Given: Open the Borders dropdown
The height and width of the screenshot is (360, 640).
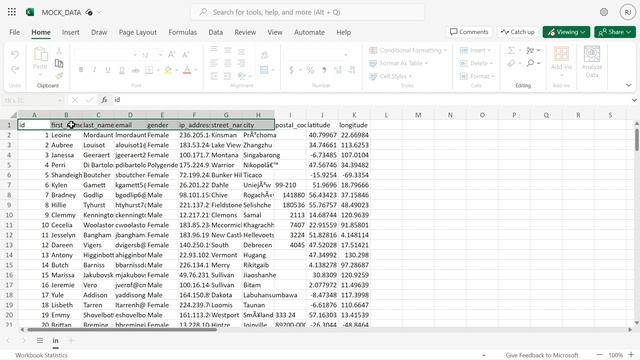Looking at the screenshot, I should 158,70.
